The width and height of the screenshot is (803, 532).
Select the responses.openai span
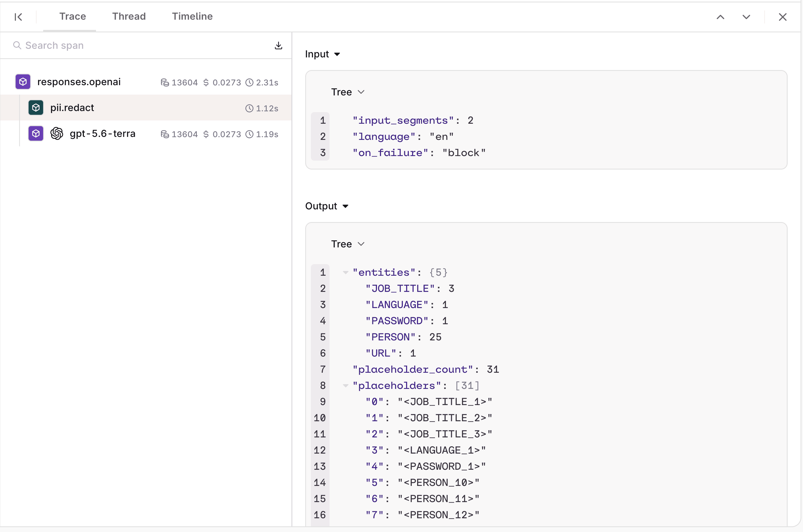[146, 82]
